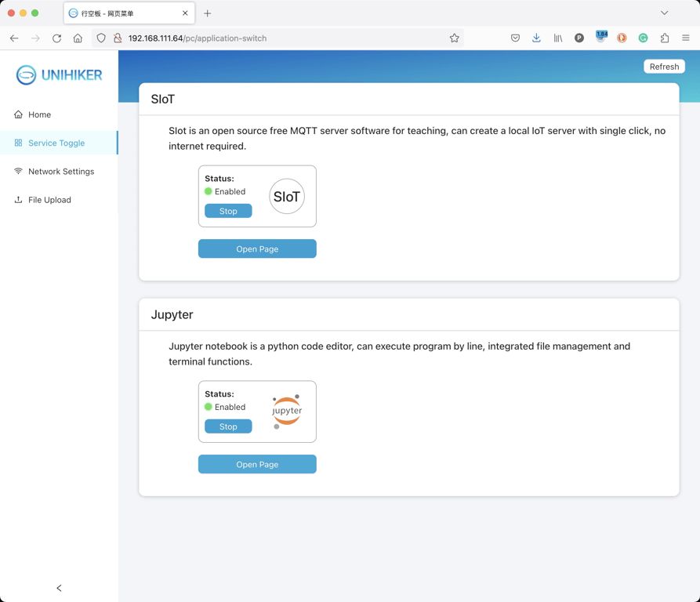This screenshot has height=602, width=700.
Task: Click the SIoT round logo
Action: click(x=287, y=196)
